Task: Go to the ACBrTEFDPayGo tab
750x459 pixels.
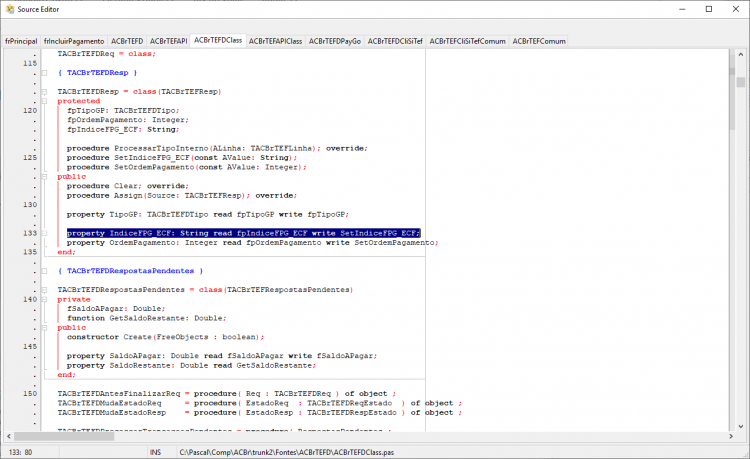Action: pyautogui.click(x=335, y=41)
